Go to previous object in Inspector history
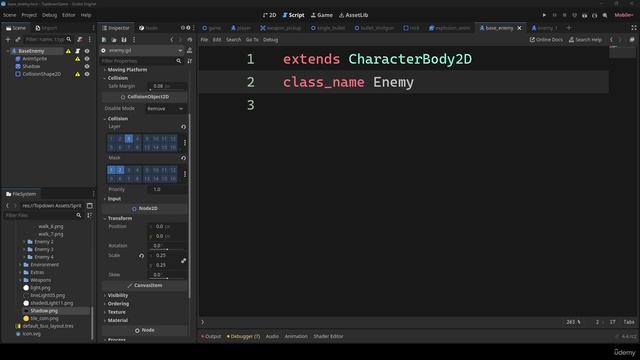Viewport: 640px width, 360px height. coord(171,40)
